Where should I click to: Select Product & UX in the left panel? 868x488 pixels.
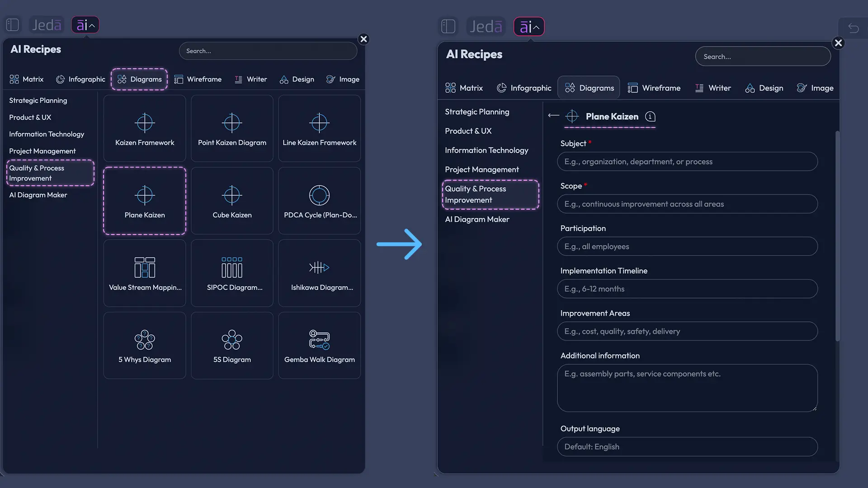[x=30, y=117]
